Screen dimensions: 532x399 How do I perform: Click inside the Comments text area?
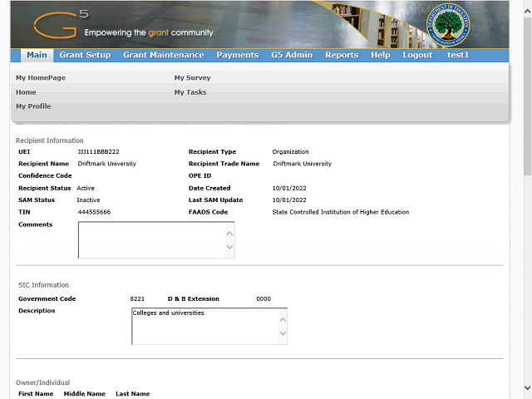click(150, 240)
